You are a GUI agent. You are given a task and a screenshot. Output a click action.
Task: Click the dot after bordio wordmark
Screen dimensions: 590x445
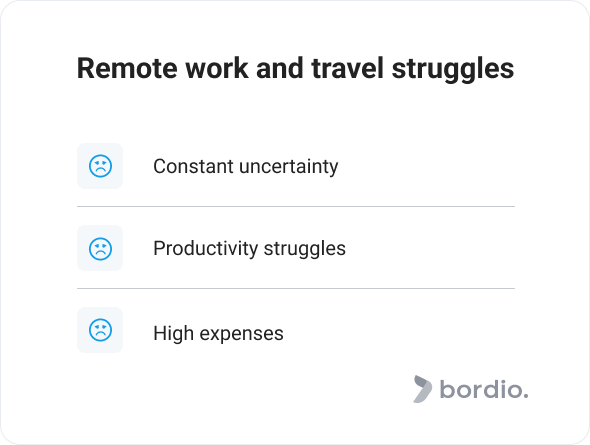pyautogui.click(x=526, y=396)
